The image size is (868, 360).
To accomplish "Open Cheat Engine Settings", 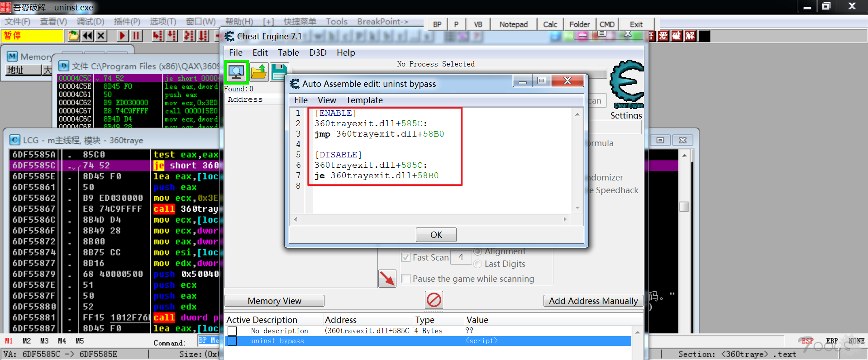I will (x=626, y=115).
